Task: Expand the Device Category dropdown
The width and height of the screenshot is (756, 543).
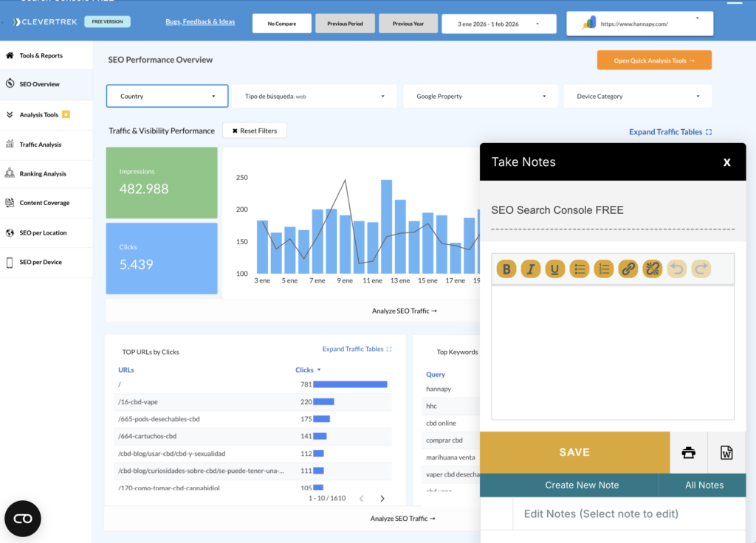Action: (638, 96)
